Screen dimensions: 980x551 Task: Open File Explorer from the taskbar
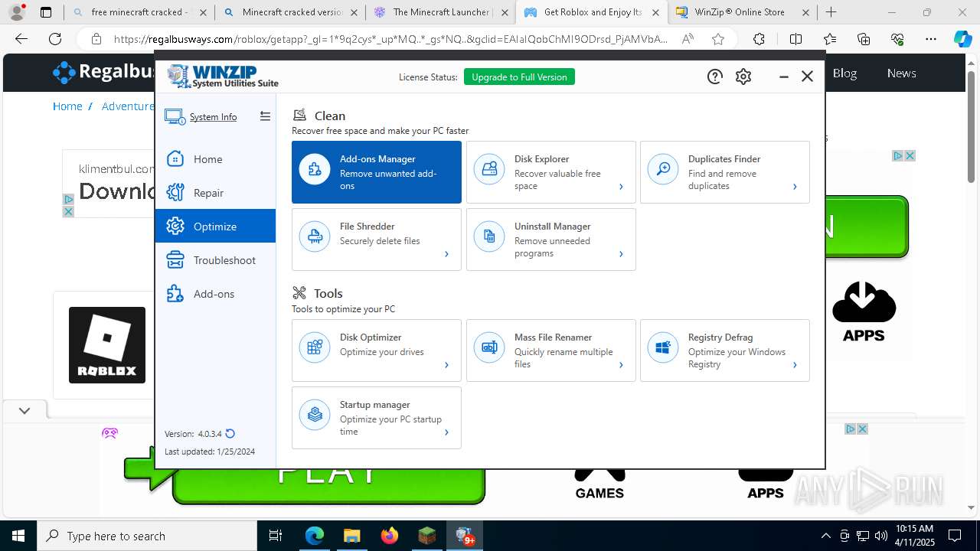click(x=351, y=536)
